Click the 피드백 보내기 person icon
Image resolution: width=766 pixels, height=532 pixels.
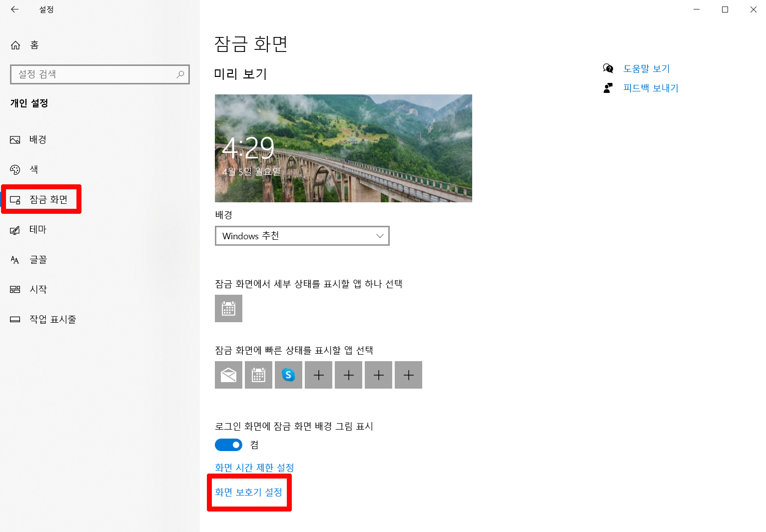pos(608,88)
